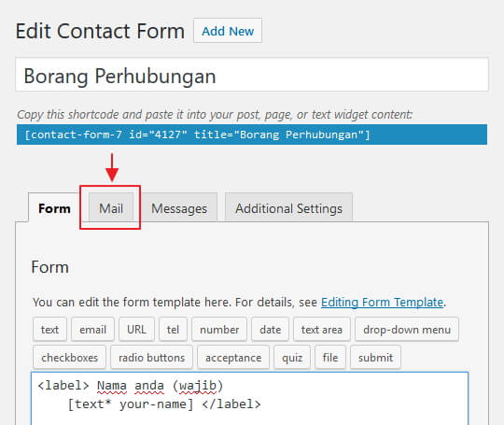Insert a tel field tag
Screen dimensions: 504x425
[173, 329]
